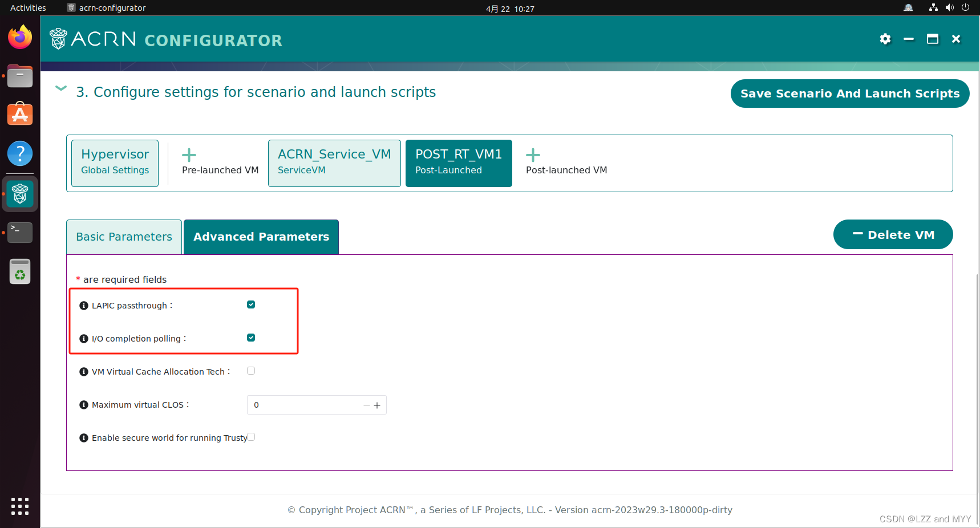980x528 pixels.
Task: Add a new Post-launched VM plus icon
Action: point(533,155)
